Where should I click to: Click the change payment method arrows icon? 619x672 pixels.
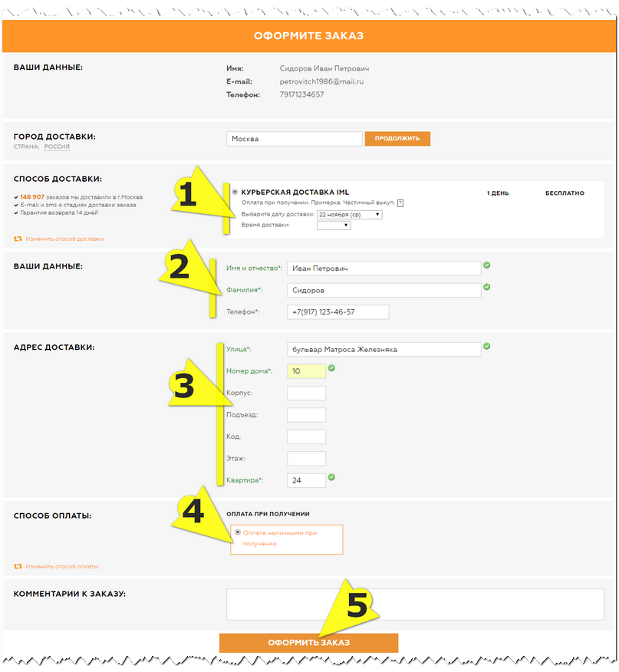point(18,566)
